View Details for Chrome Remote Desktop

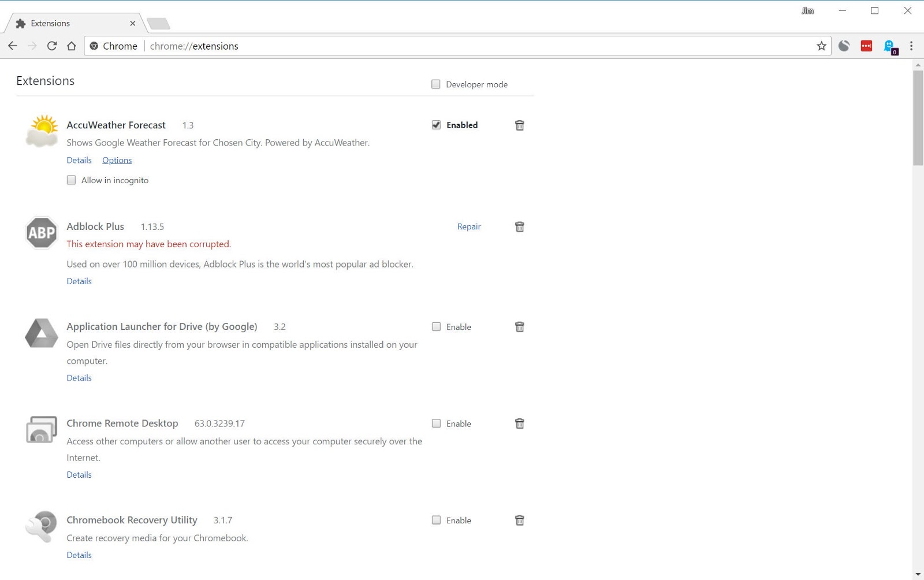[x=79, y=474]
